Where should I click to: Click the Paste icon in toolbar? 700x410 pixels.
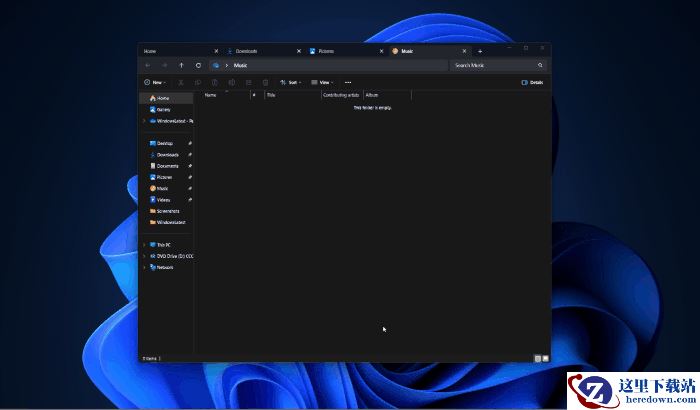pos(215,83)
